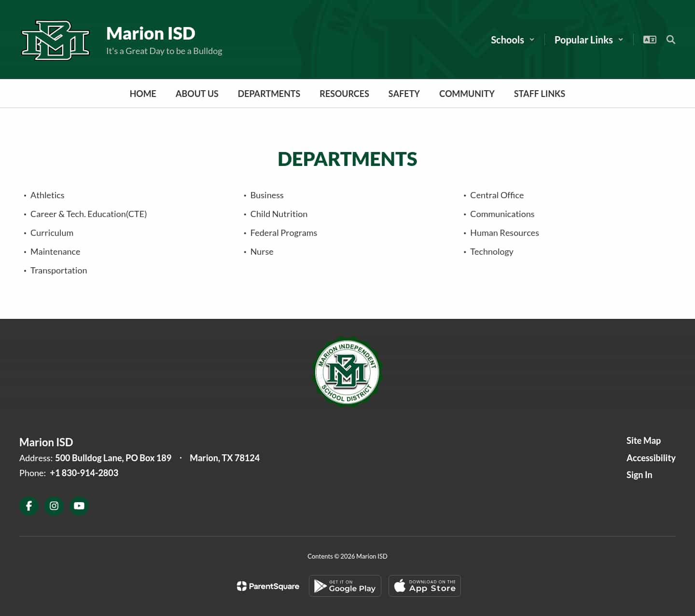Open the Nurse department link
The width and height of the screenshot is (695, 616).
point(262,251)
